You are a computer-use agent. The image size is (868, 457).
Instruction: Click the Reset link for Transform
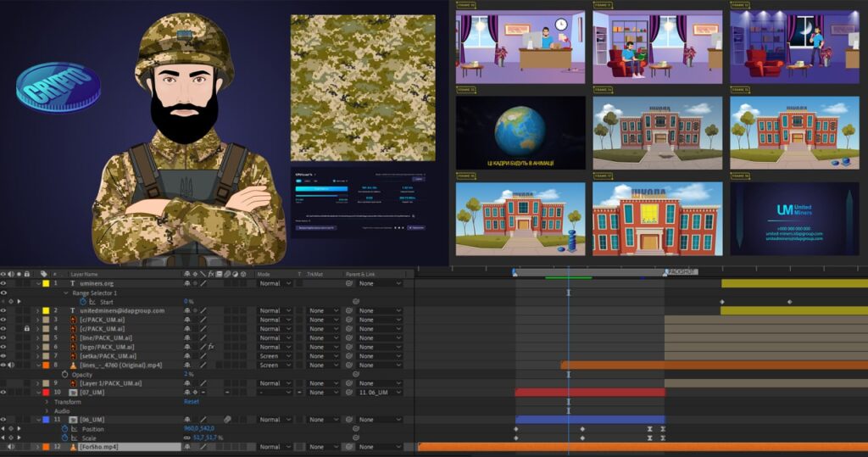pos(192,402)
